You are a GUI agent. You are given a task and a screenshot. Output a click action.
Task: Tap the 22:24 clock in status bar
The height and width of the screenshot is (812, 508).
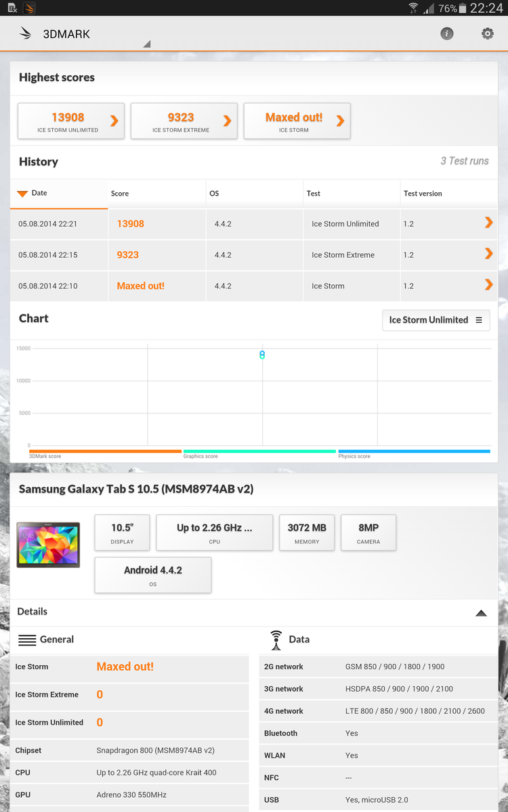pos(486,8)
